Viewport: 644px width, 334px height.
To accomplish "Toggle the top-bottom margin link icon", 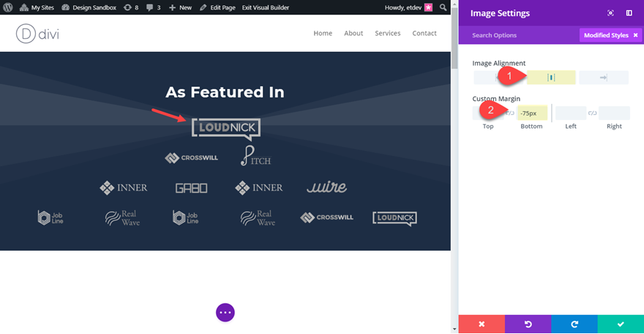I will [509, 113].
